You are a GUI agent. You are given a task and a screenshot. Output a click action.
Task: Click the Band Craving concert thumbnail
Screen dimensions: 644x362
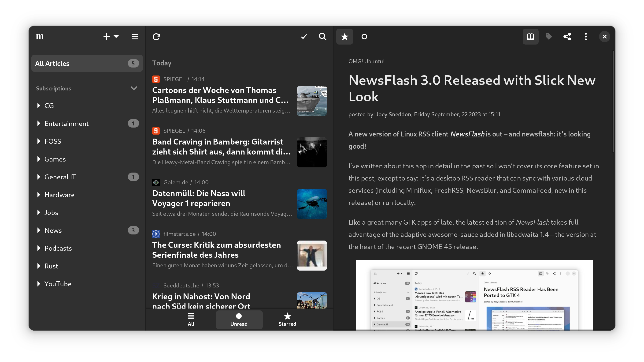click(312, 152)
